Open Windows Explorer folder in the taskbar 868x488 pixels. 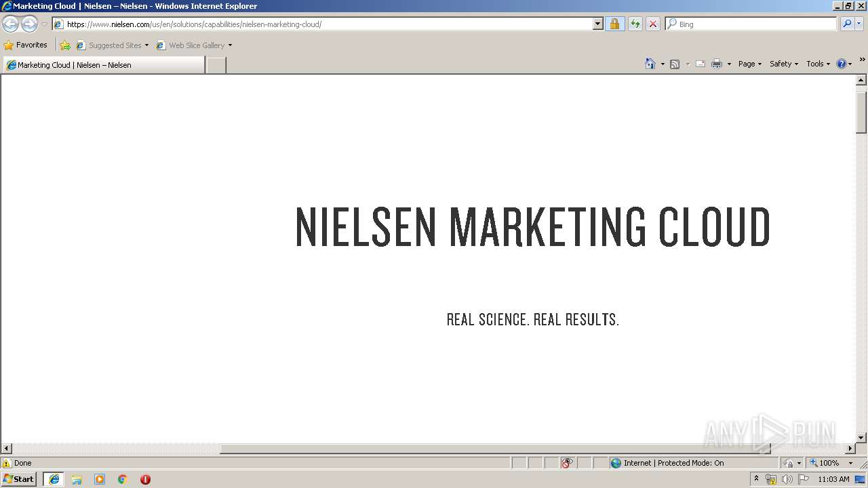(77, 479)
